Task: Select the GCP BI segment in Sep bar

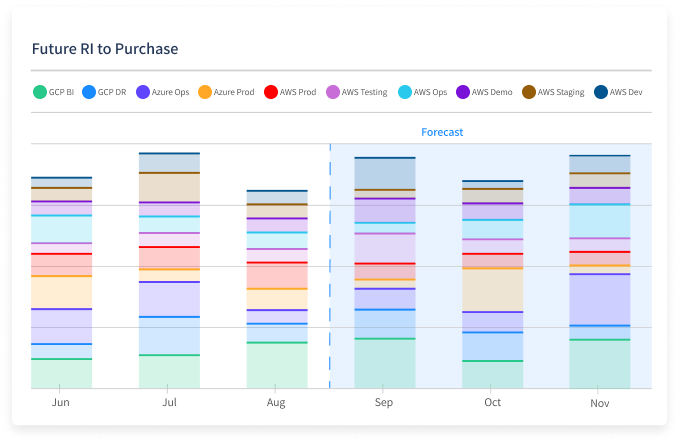Action: [x=385, y=363]
